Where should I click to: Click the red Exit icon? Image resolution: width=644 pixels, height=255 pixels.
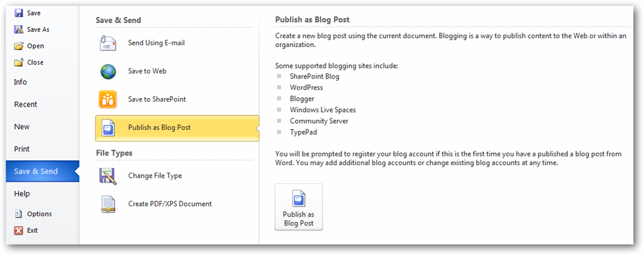[19, 231]
